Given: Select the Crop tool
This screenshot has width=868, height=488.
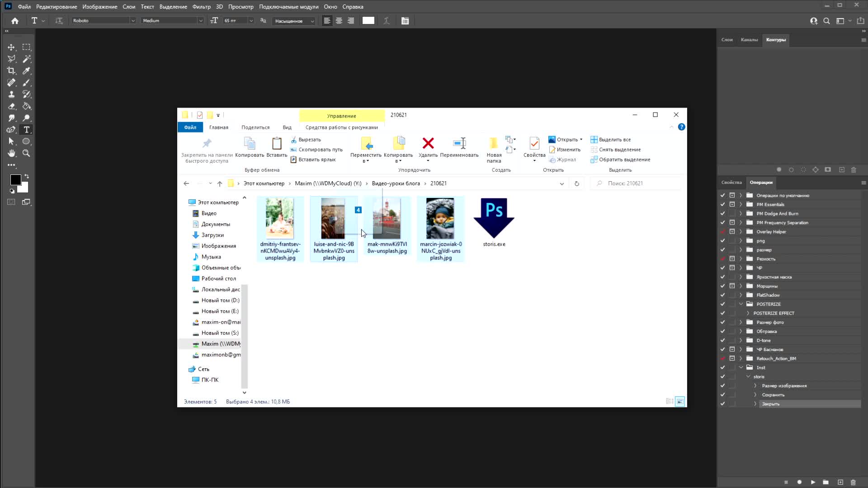Looking at the screenshot, I should click(x=11, y=71).
